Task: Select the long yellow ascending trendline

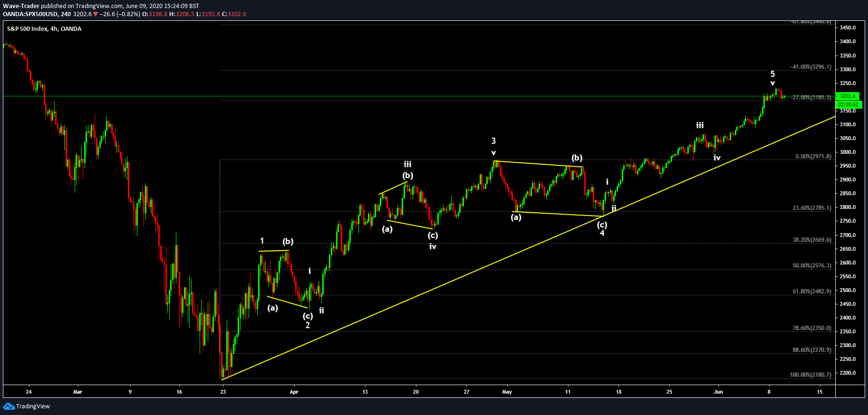Action: 529,248
